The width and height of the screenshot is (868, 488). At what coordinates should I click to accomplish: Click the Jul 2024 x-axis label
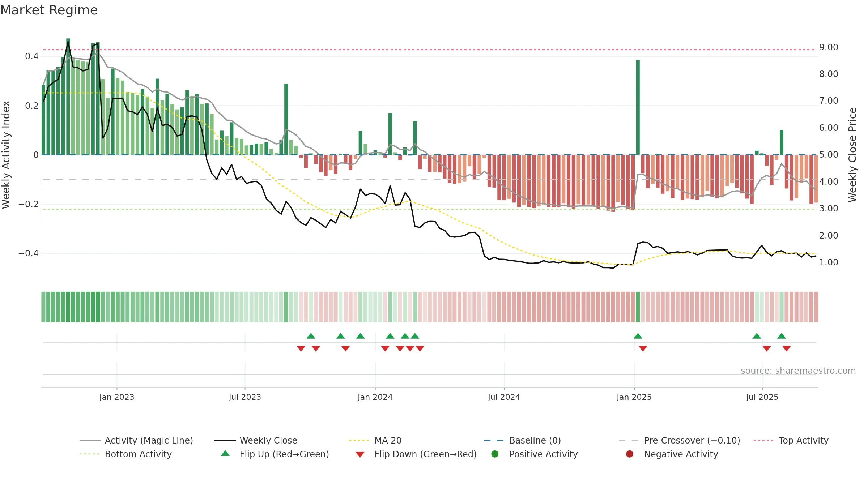504,397
